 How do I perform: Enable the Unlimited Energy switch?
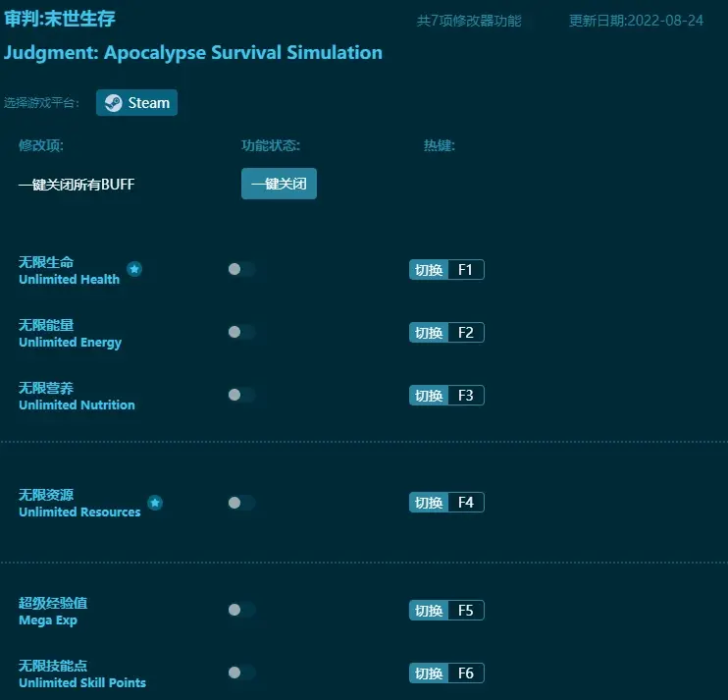click(240, 332)
